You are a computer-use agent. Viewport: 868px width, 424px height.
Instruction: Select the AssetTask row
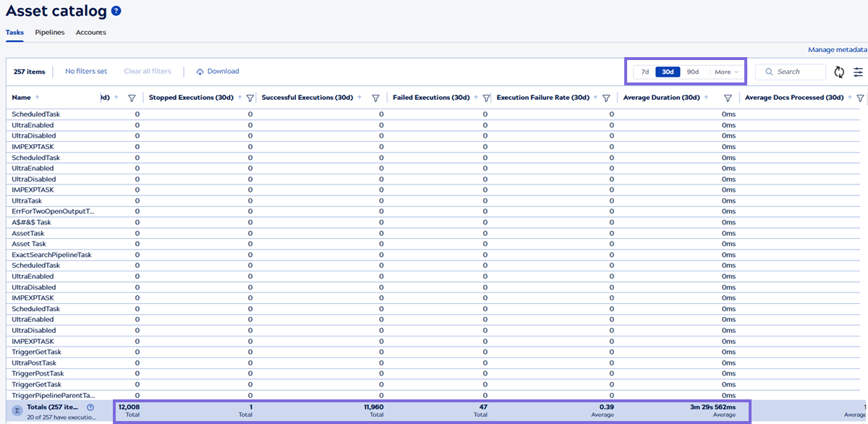point(434,233)
